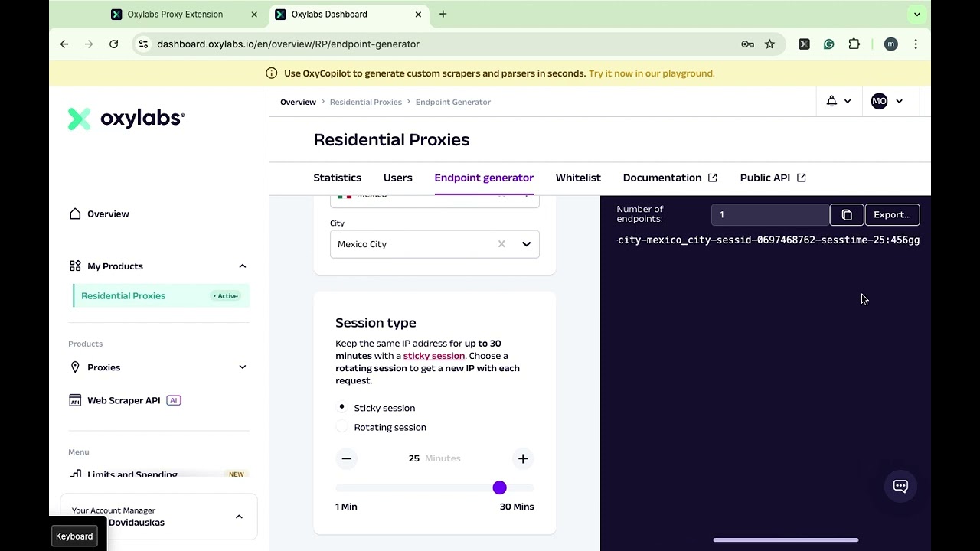Switch to the Users tab

pos(397,178)
